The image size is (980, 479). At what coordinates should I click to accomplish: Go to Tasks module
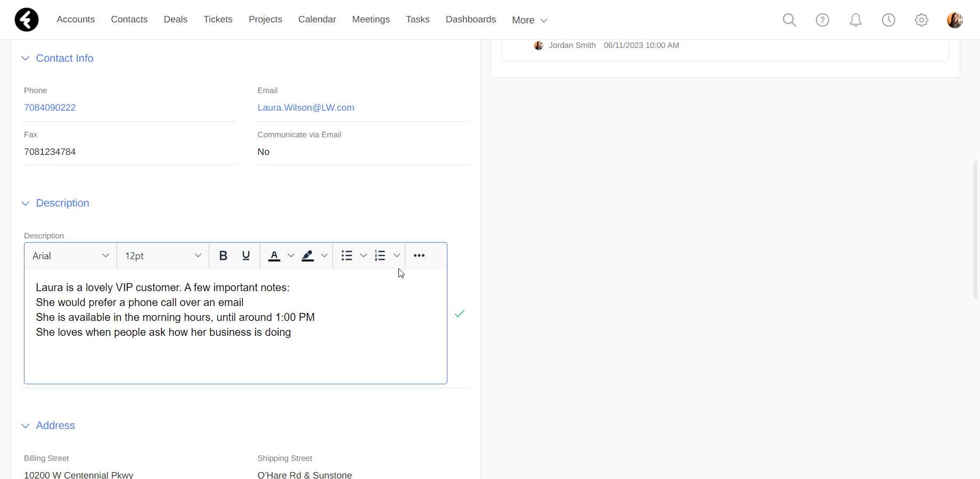click(x=418, y=19)
